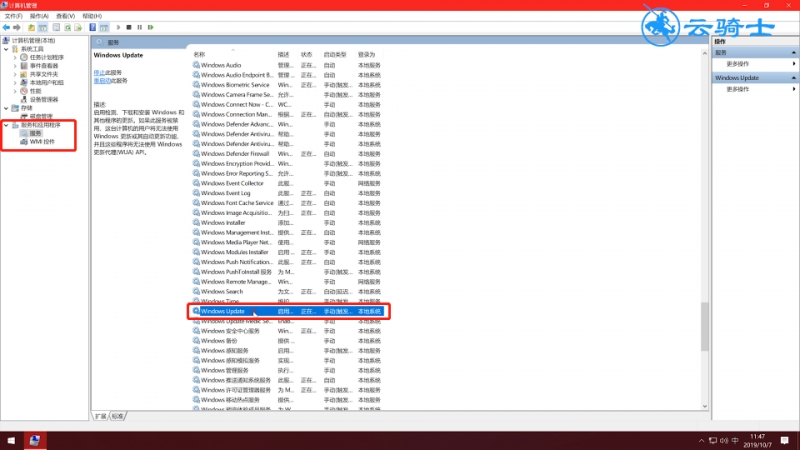Click the Computer Management taskbar icon
The height and width of the screenshot is (450, 800).
coord(35,440)
